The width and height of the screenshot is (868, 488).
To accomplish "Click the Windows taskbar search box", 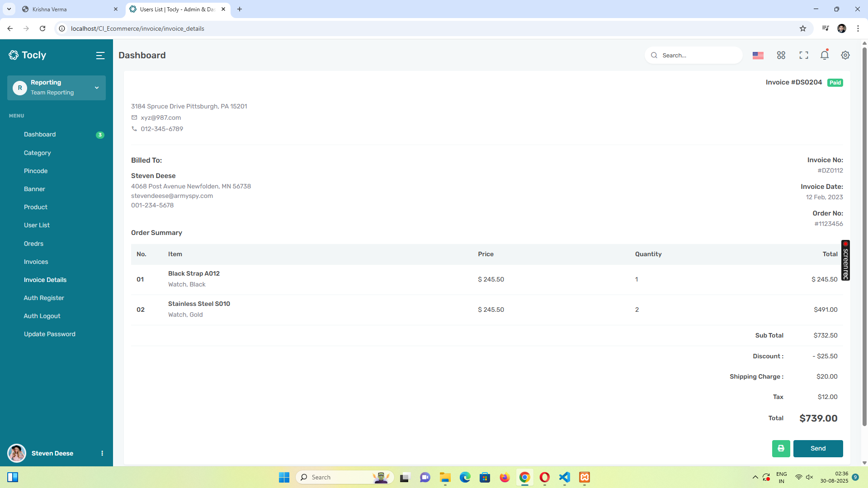I will (x=344, y=477).
